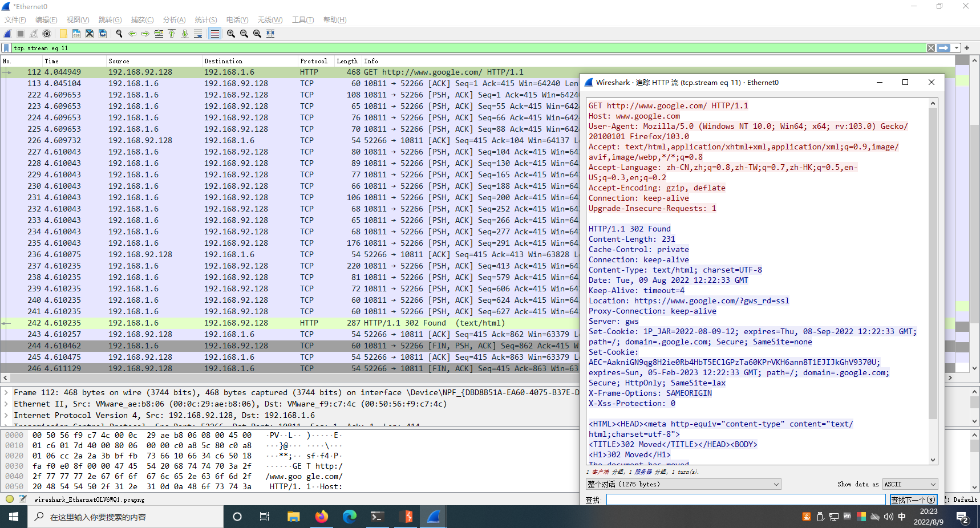Select packet 242 HTTP/1.1 302 Found row
The image size is (980, 528).
click(290, 323)
